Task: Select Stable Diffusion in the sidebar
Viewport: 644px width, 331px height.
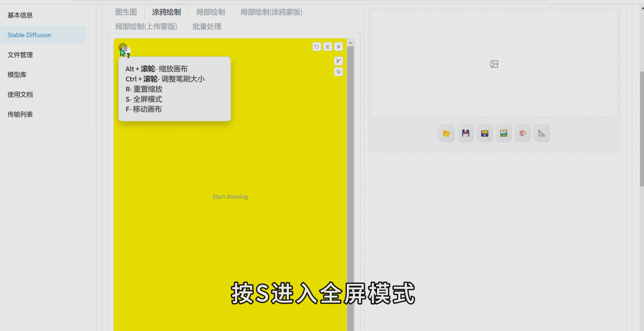Action: (x=43, y=35)
